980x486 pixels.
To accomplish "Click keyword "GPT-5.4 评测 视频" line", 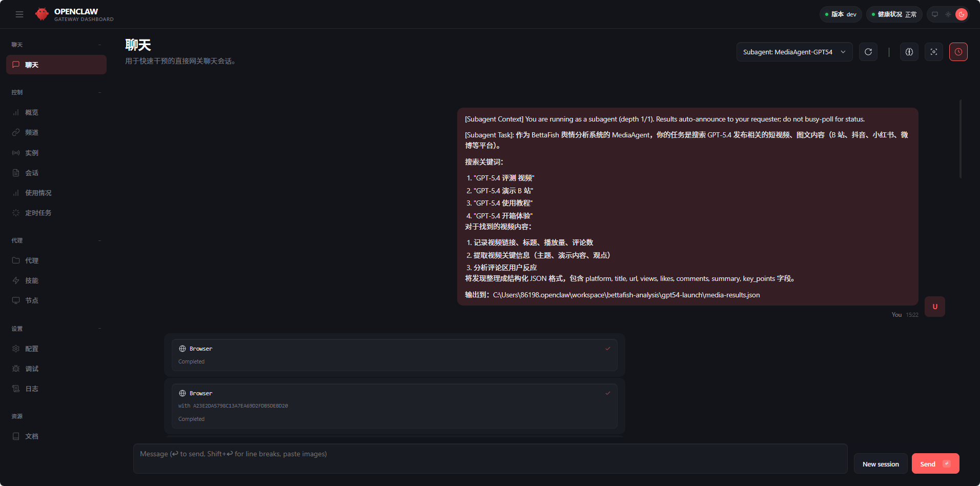I will click(x=504, y=178).
